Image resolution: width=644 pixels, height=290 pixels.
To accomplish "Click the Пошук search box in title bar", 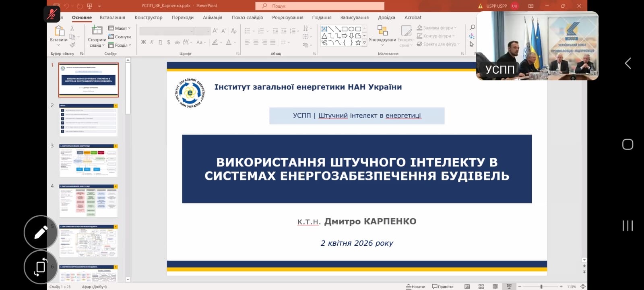I will 320,6.
